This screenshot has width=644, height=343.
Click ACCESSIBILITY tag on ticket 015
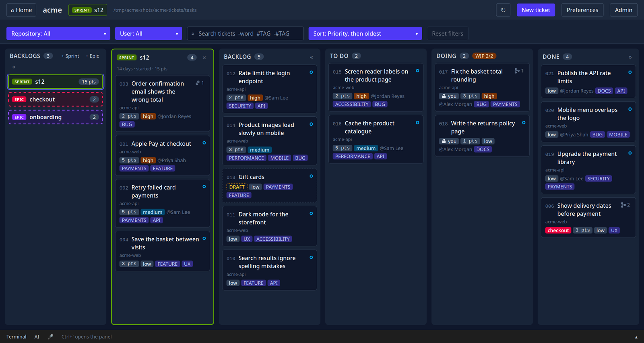point(352,104)
